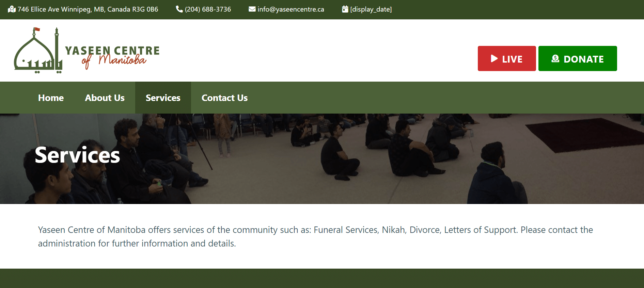This screenshot has width=644, height=288.
Task: Click the services description paragraph
Action: pos(315,237)
